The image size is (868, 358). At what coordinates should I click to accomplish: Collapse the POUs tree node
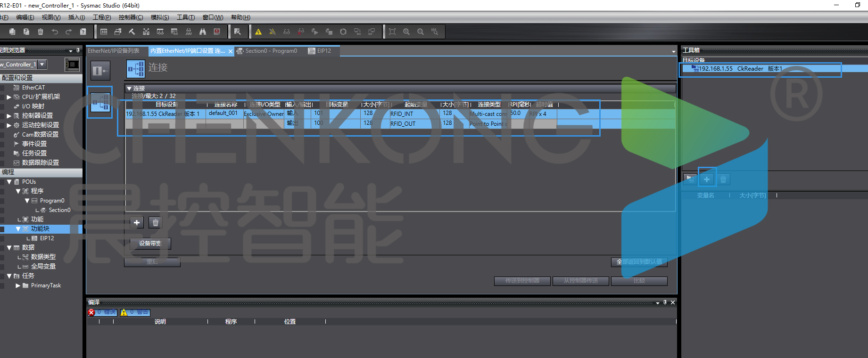click(x=9, y=182)
